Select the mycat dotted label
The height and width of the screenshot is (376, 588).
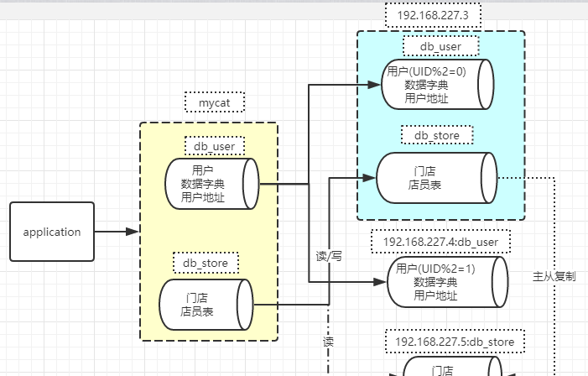[215, 102]
